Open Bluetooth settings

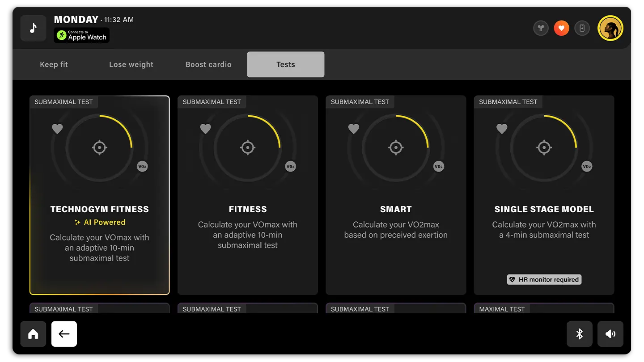click(x=580, y=334)
